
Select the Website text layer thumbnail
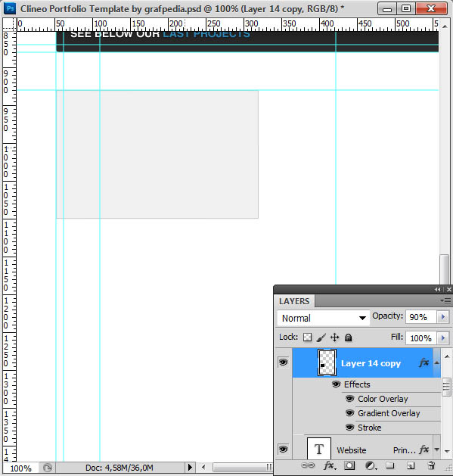319,448
